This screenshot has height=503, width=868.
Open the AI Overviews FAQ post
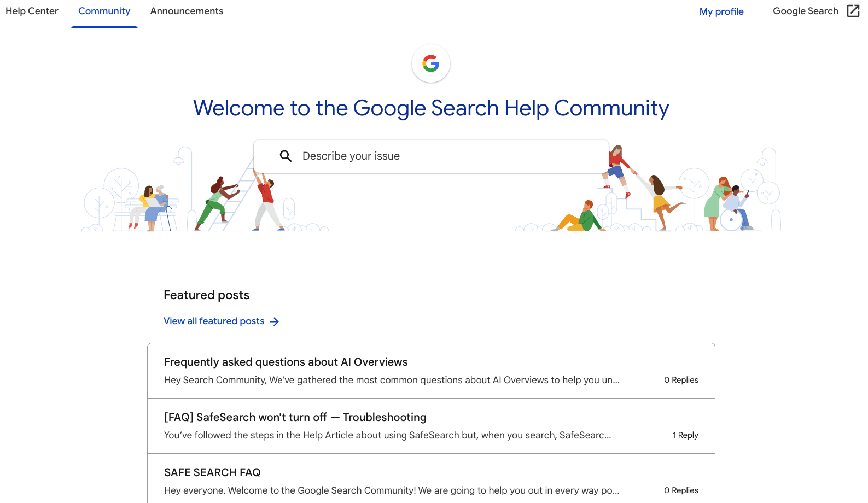click(286, 362)
